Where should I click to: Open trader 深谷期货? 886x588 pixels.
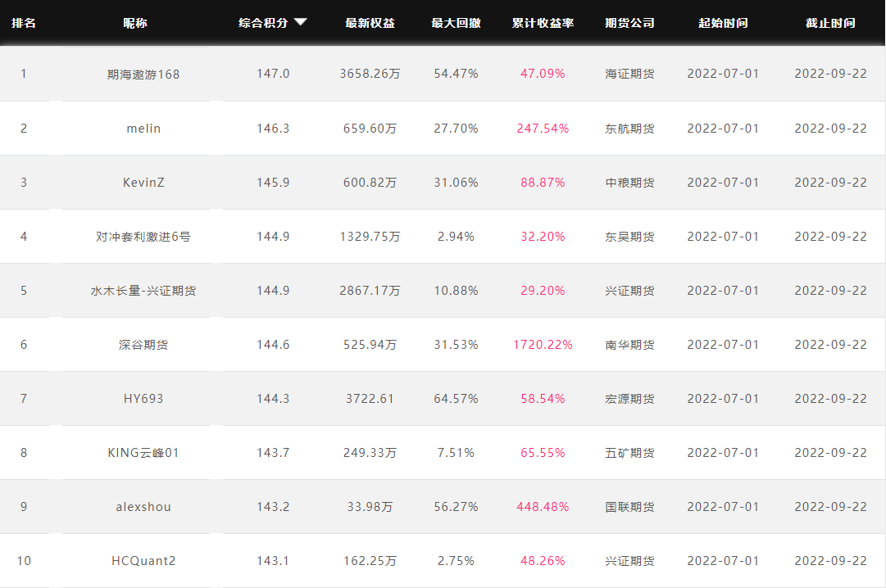(x=143, y=345)
